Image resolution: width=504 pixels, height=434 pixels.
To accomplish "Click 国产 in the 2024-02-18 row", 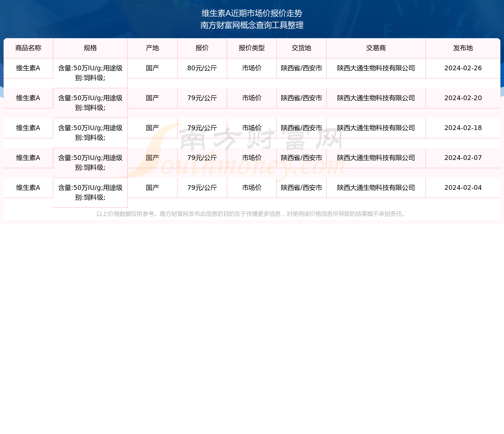I will click(153, 128).
